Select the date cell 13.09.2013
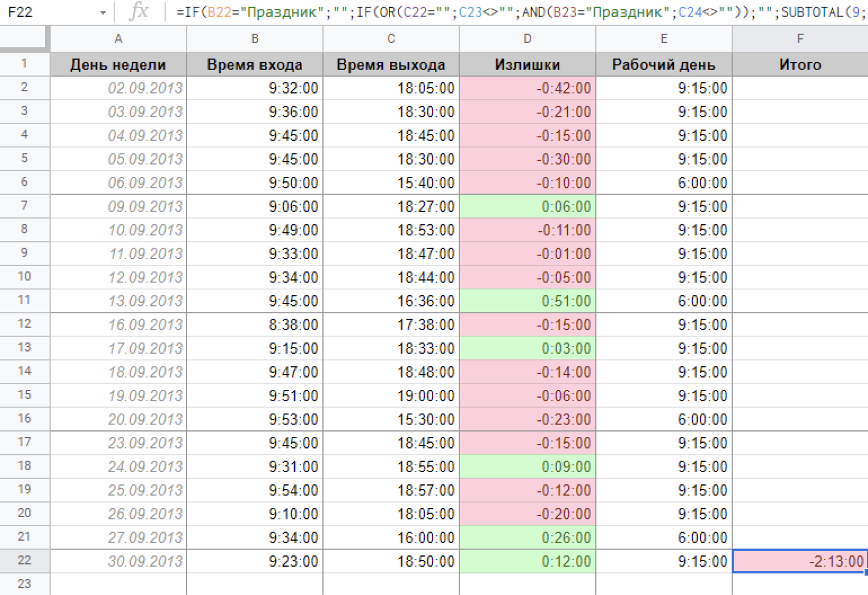Image resolution: width=868 pixels, height=595 pixels. click(118, 301)
